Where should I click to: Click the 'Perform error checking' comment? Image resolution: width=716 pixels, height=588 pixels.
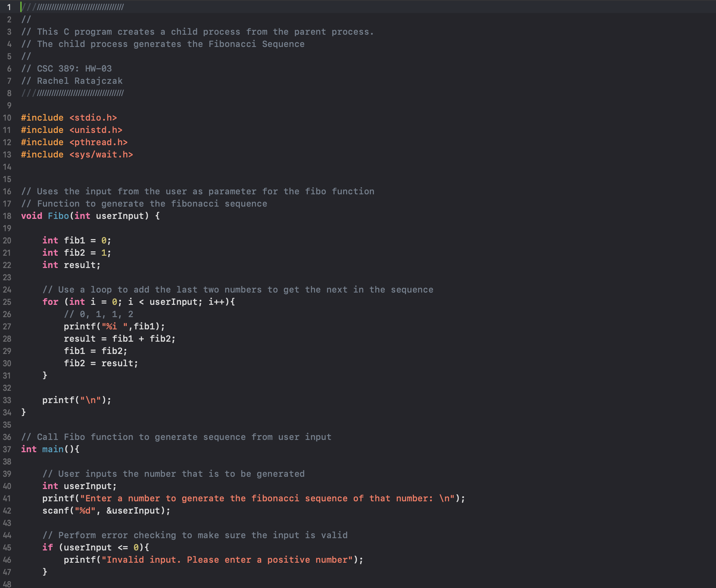point(195,535)
